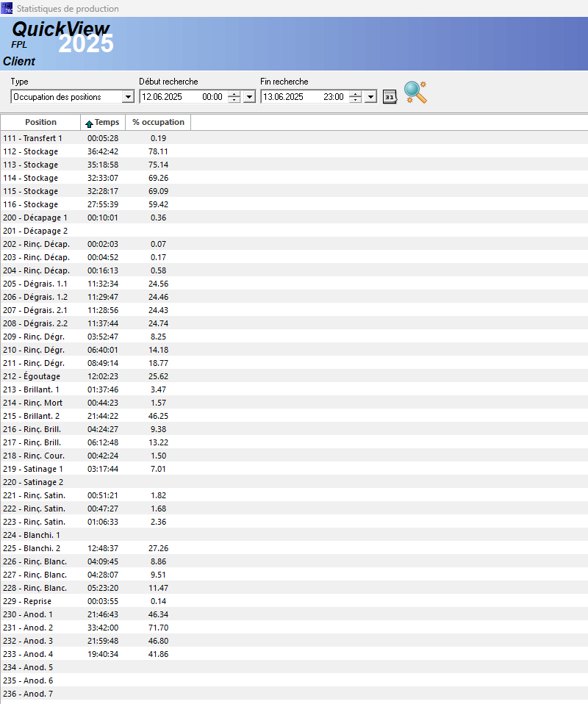This screenshot has width=588, height=704.
Task: Click the application icon in the title bar
Action: [x=7, y=8]
